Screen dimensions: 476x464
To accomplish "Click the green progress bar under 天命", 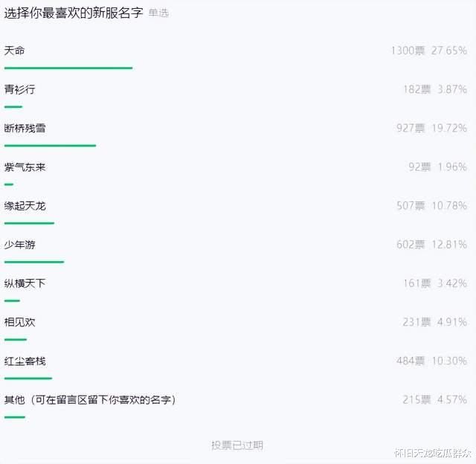I will pyautogui.click(x=68, y=68).
